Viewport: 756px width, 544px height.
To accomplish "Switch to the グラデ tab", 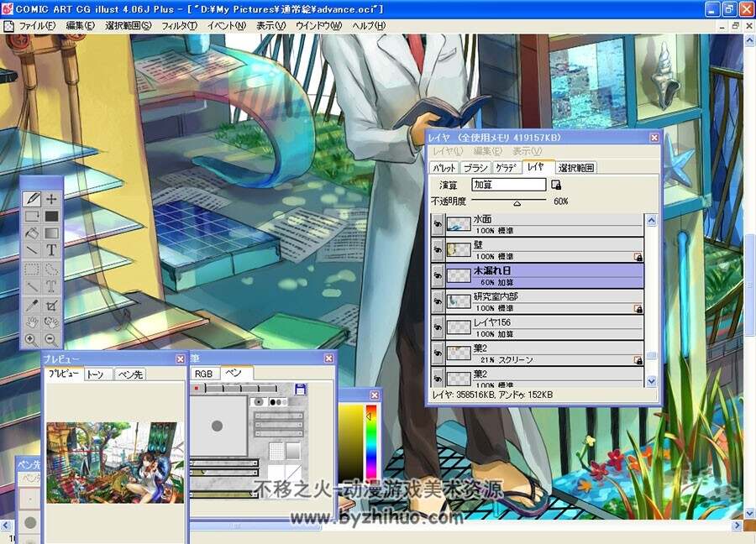I will [x=507, y=168].
